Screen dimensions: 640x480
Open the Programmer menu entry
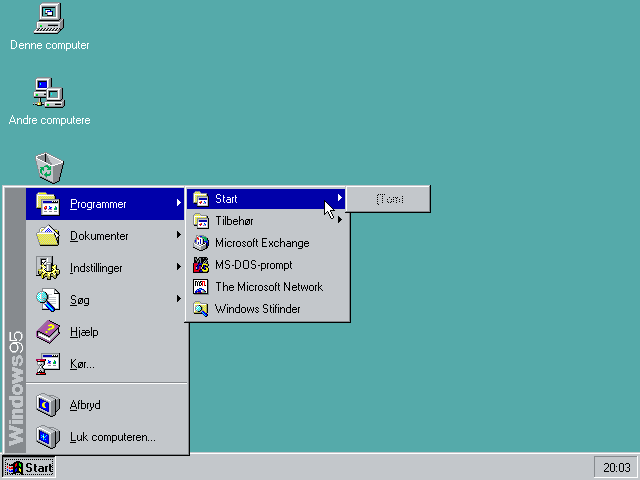pos(105,204)
